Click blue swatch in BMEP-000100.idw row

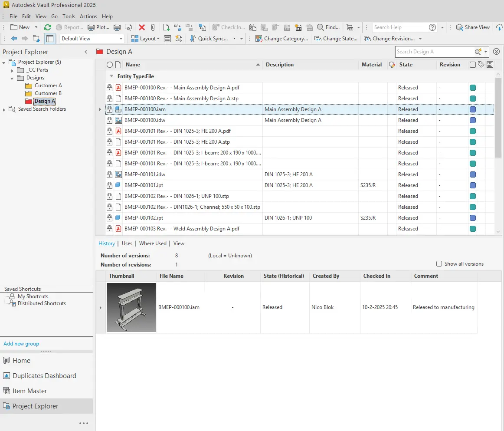coord(472,120)
